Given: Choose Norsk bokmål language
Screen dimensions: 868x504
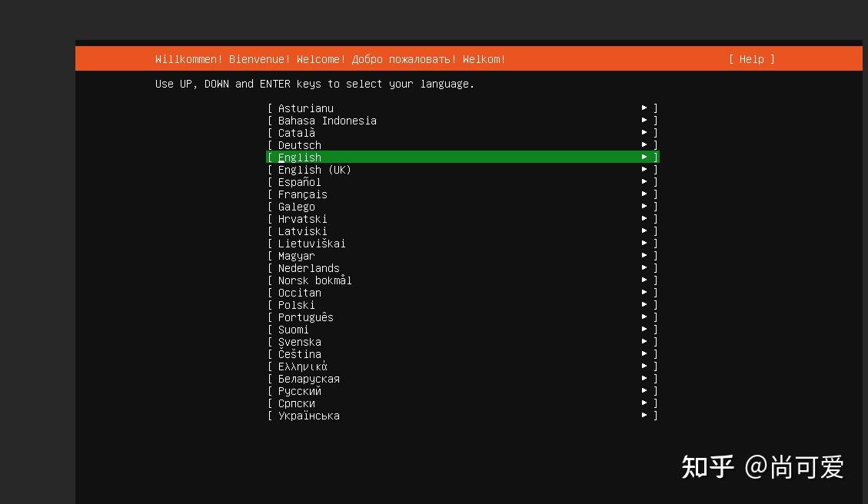Looking at the screenshot, I should [x=463, y=280].
